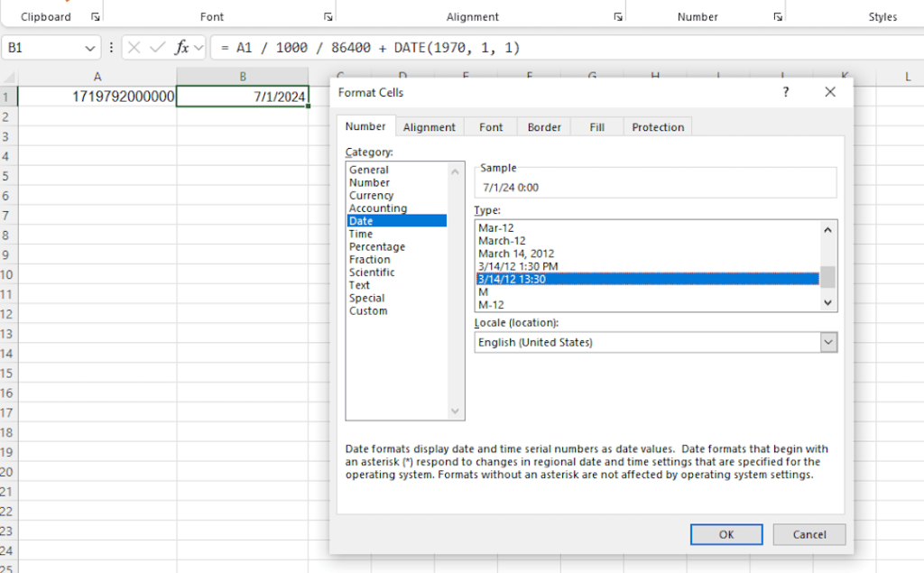Screen dimensions: 924x573
Task: Click the formula bar options dots
Action: pos(111,48)
